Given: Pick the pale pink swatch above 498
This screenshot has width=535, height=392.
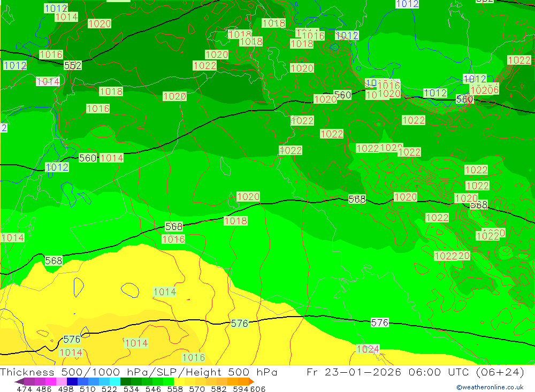Looking at the screenshot, I should pos(62,381).
